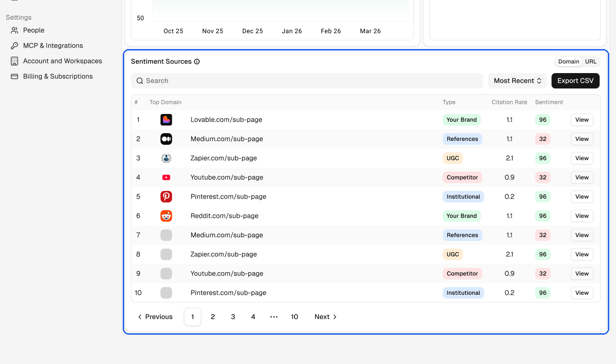
Task: Select page 4 in pagination
Action: point(253,317)
